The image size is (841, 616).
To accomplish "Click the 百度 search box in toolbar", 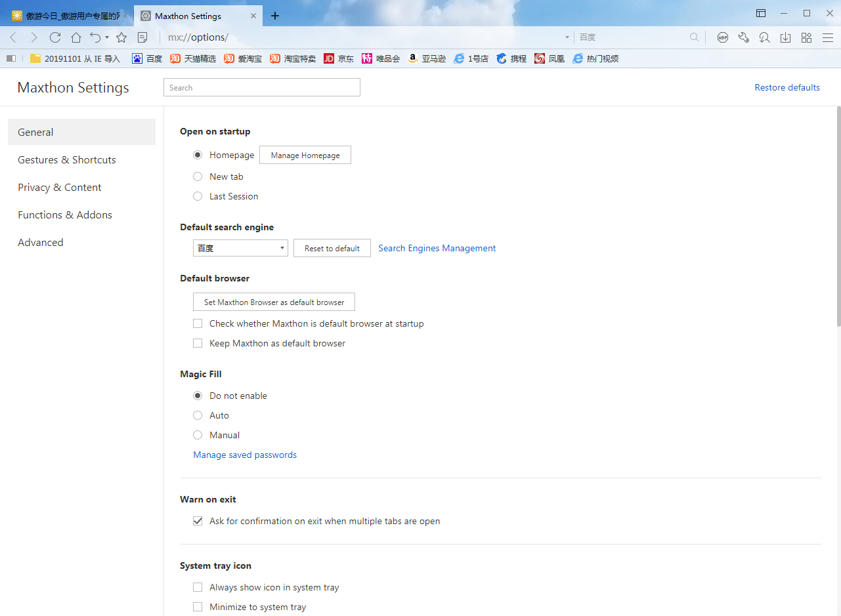I will pos(632,37).
